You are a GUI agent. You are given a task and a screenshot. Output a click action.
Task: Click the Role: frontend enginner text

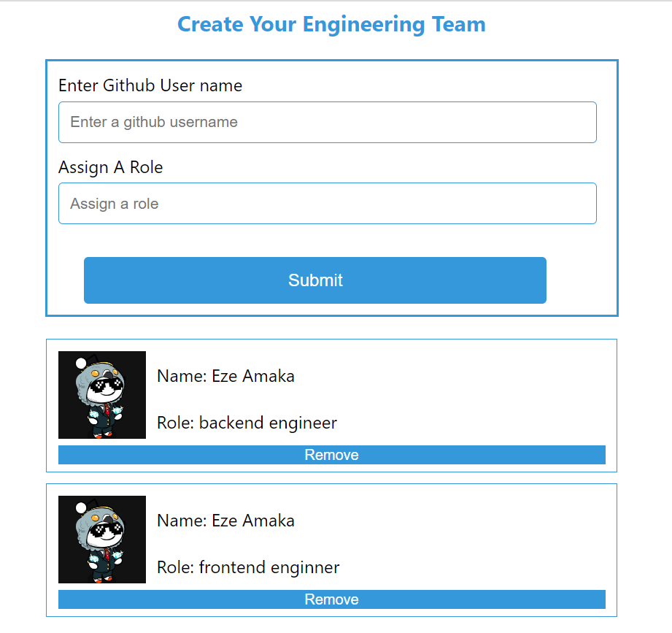[x=248, y=567]
